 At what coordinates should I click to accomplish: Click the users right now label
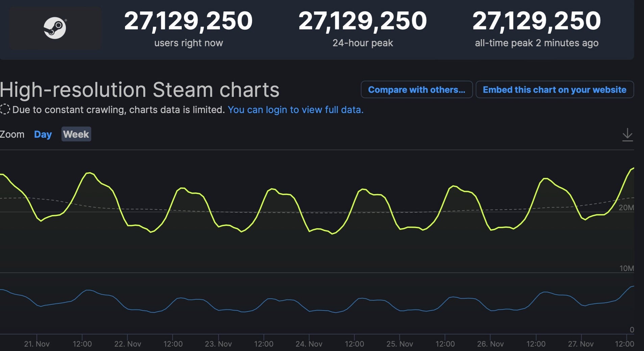pyautogui.click(x=189, y=43)
